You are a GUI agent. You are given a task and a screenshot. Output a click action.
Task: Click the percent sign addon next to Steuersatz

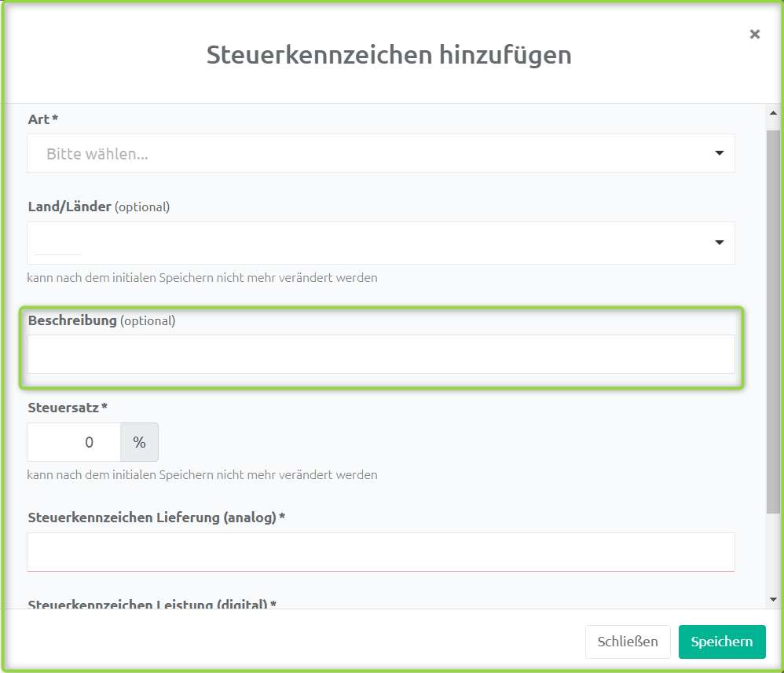point(139,442)
